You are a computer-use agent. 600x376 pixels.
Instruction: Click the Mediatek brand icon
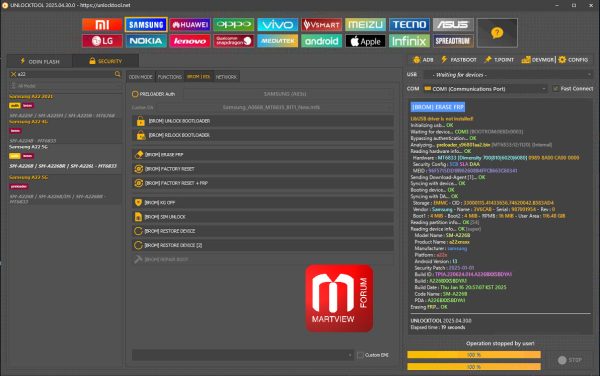click(x=277, y=41)
